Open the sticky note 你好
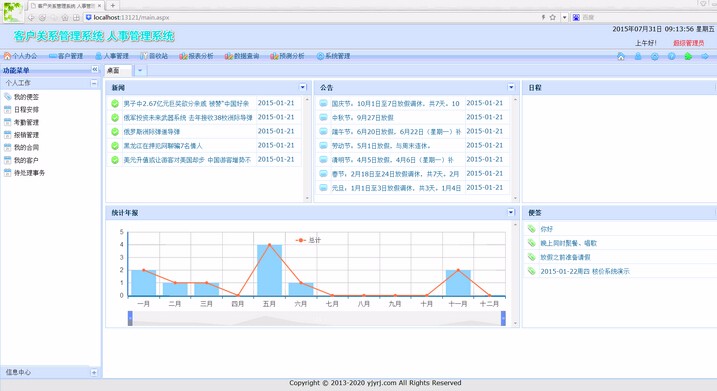The image size is (717, 391). (x=546, y=229)
